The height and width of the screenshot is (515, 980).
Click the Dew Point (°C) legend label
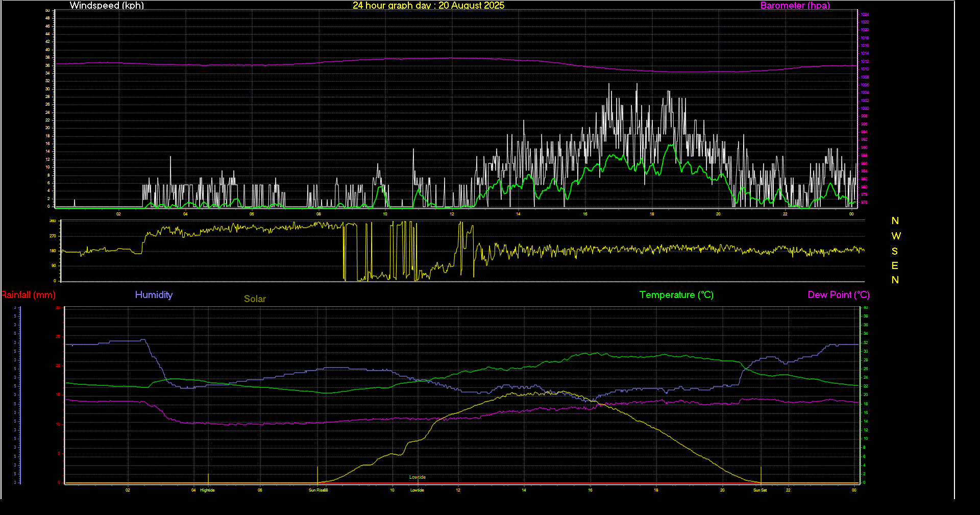click(x=838, y=295)
